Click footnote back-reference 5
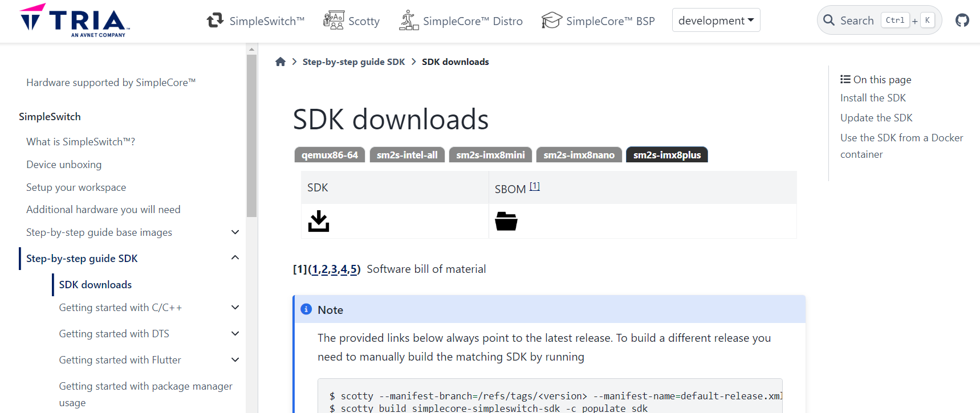The image size is (980, 413). click(x=353, y=269)
